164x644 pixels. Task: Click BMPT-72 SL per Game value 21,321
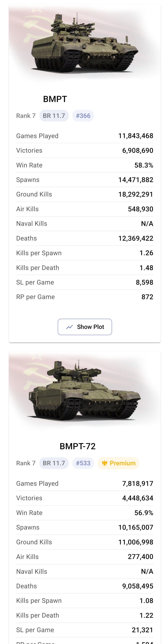coord(142,630)
